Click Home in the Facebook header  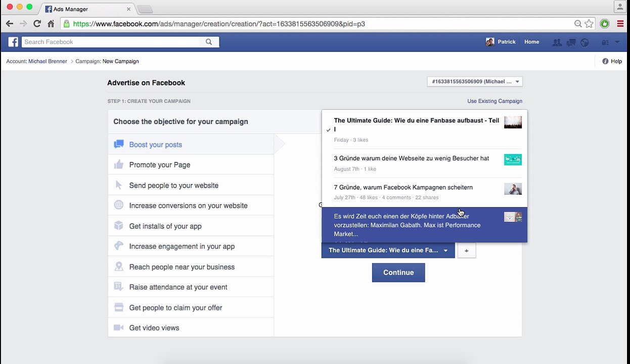531,42
